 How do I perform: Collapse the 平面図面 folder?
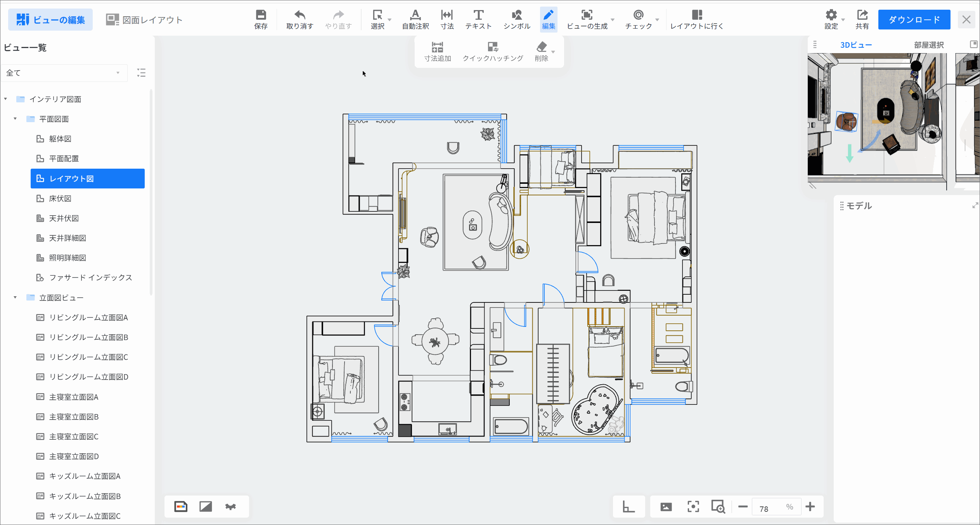point(15,119)
